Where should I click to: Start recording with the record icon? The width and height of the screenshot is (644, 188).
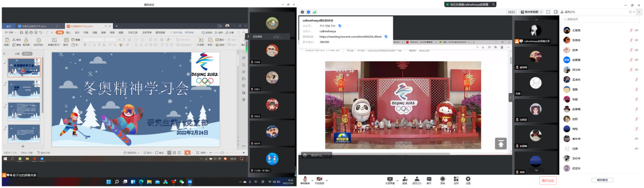click(442, 180)
